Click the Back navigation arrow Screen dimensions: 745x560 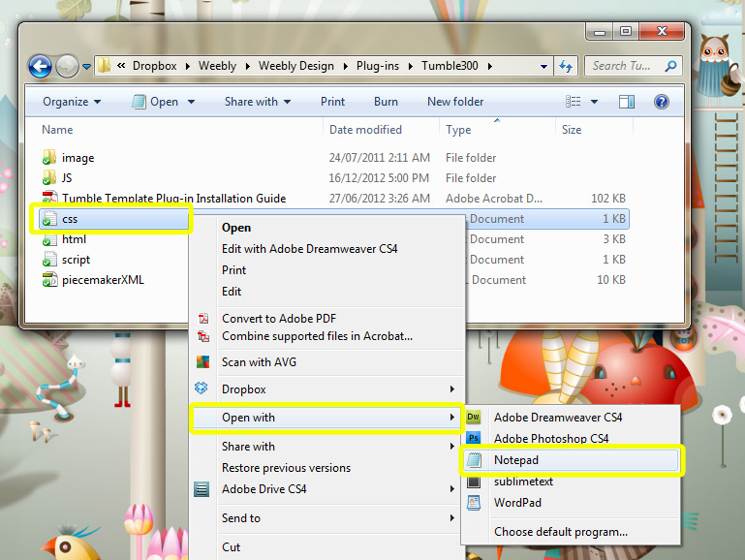(x=40, y=67)
